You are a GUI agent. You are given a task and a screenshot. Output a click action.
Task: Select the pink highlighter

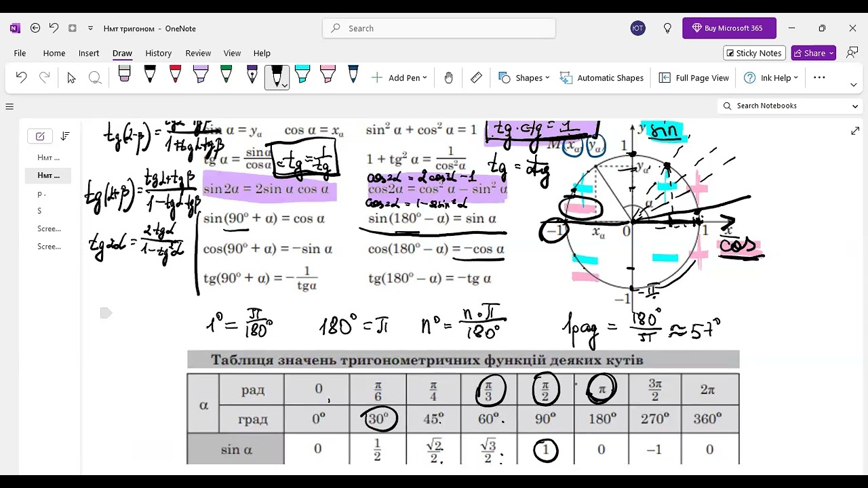328,76
